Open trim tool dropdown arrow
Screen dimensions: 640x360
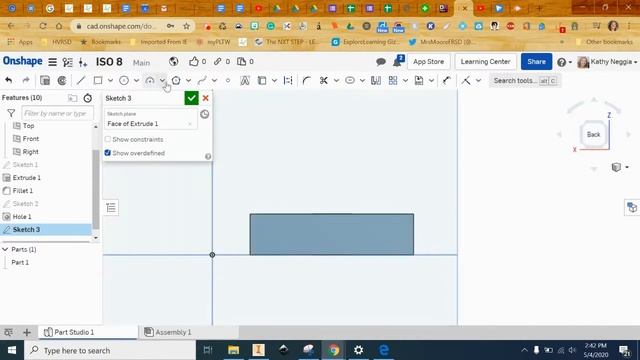pos(336,80)
